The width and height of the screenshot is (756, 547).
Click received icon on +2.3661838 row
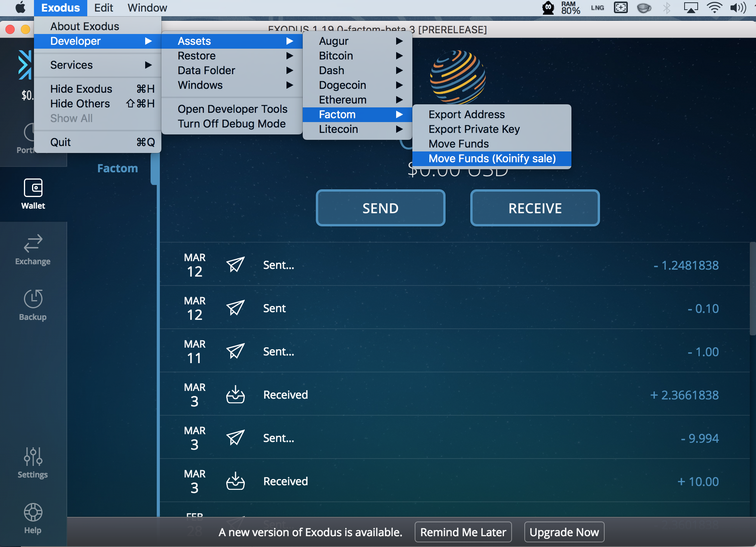[235, 395]
